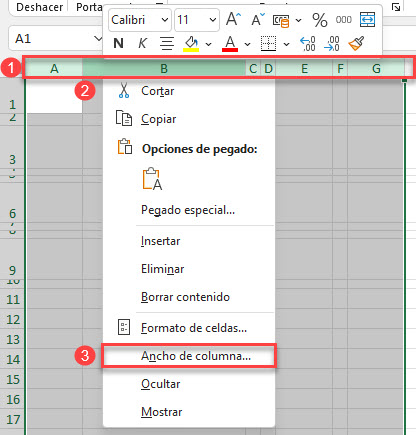
Task: Increase decimal places
Action: tap(307, 44)
